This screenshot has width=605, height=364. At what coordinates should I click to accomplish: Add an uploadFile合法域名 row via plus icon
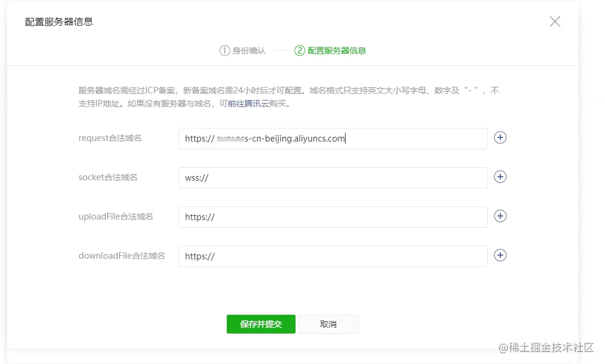pyautogui.click(x=500, y=216)
